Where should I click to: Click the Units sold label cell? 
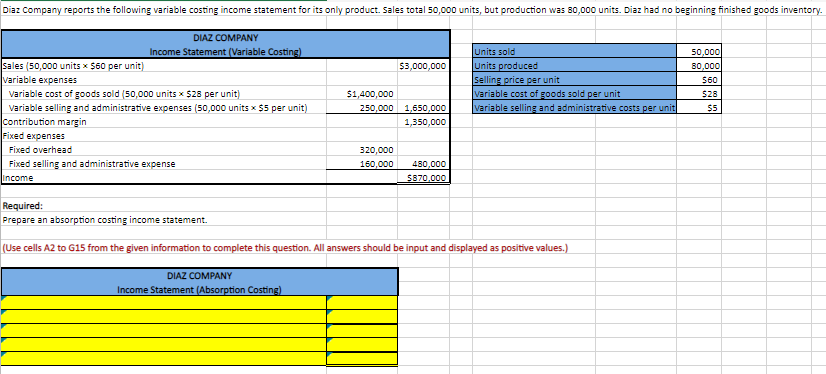(575, 52)
